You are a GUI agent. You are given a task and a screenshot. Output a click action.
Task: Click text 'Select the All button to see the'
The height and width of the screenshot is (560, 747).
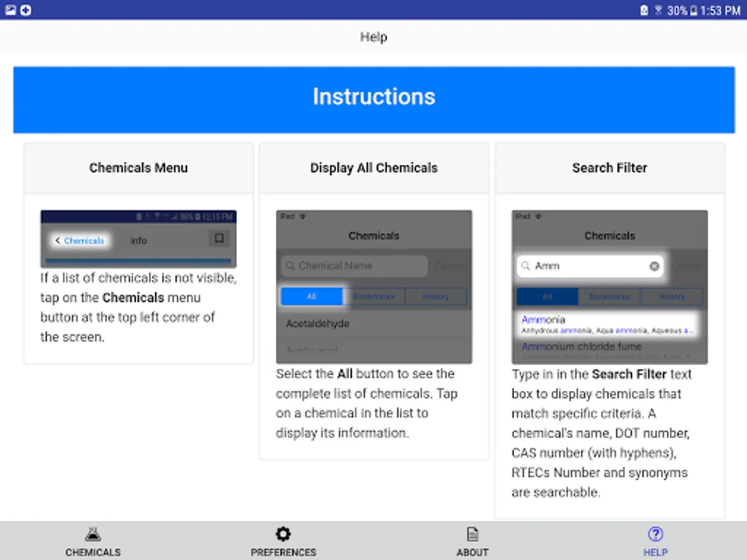pyautogui.click(x=365, y=374)
